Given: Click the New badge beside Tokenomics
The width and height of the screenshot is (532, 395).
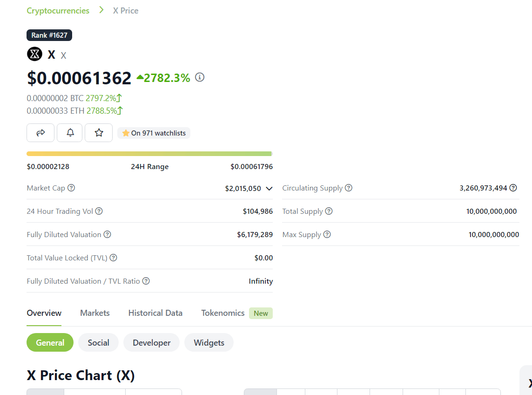Looking at the screenshot, I should (x=261, y=313).
